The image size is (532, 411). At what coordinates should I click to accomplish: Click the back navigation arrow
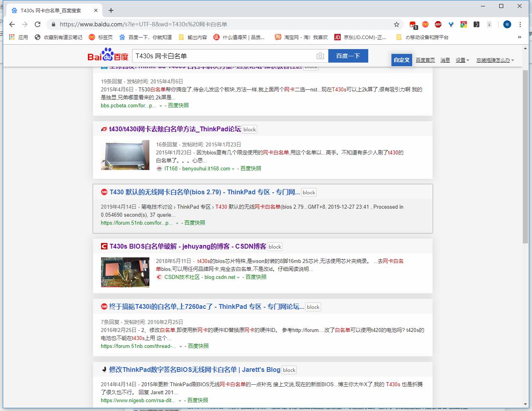tap(12, 24)
